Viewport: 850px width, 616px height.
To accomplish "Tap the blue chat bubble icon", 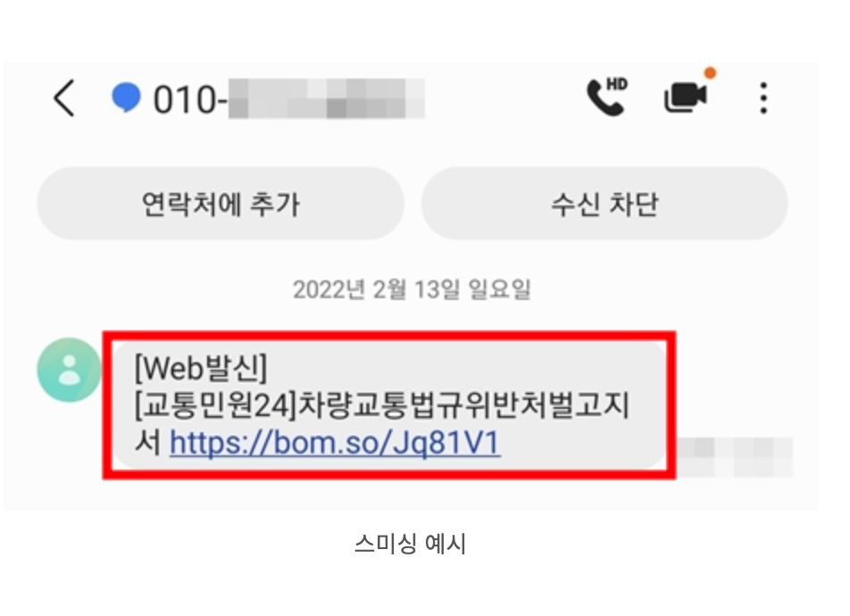I will (x=126, y=97).
